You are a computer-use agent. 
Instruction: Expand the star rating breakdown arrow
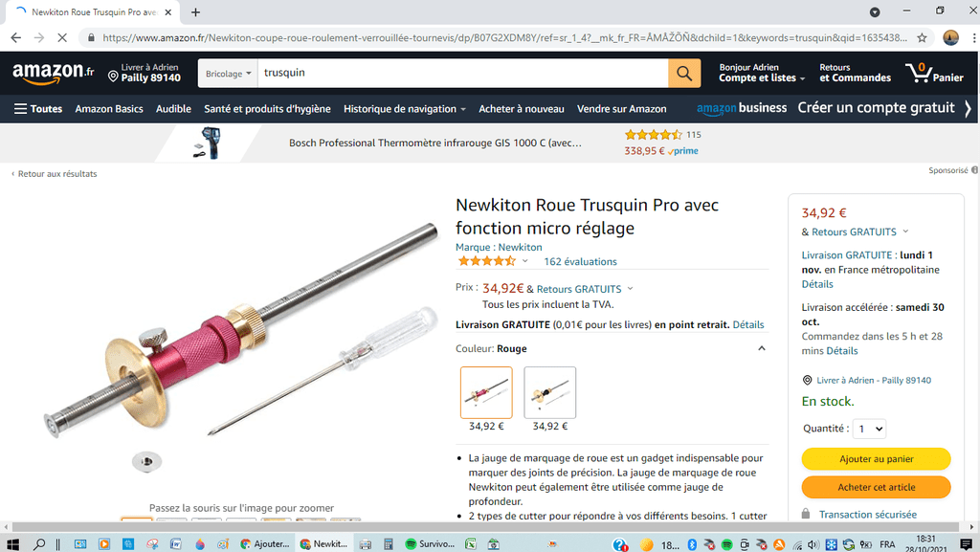tap(525, 261)
